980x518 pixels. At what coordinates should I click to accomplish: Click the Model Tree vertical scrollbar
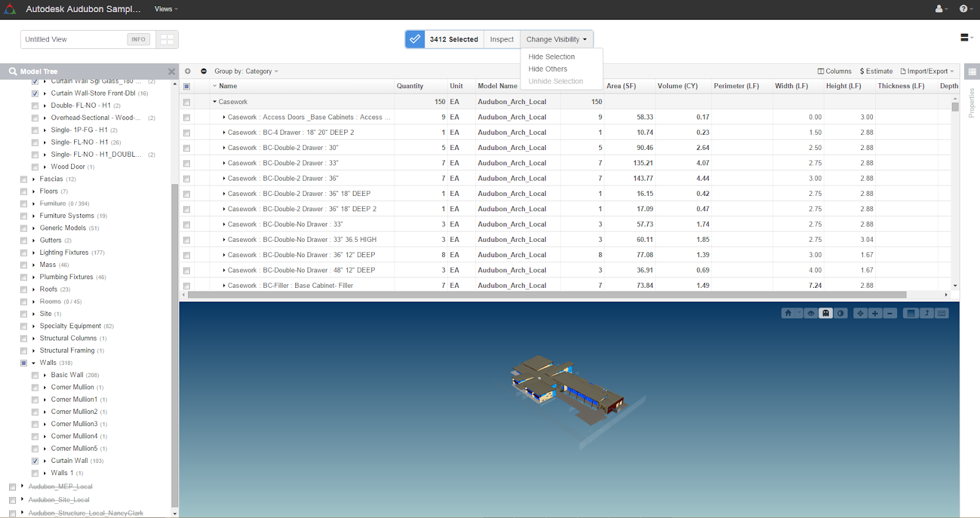[x=175, y=345]
